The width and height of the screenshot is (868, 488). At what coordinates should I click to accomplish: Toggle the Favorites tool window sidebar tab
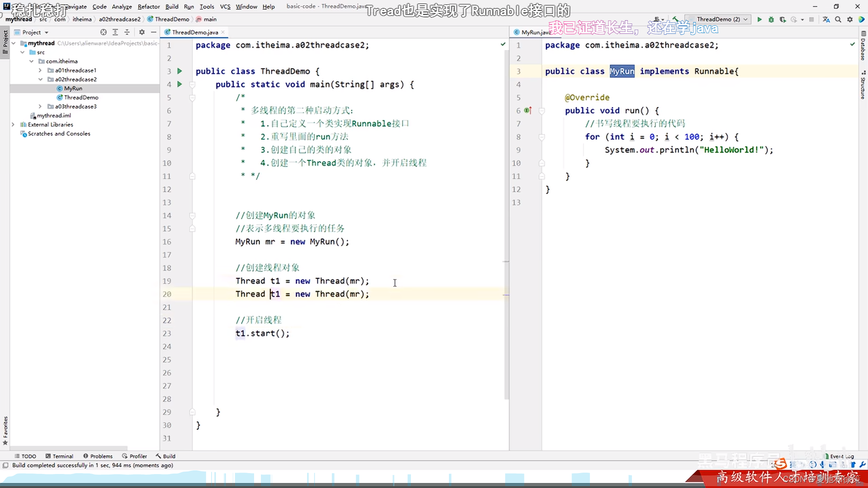click(5, 429)
